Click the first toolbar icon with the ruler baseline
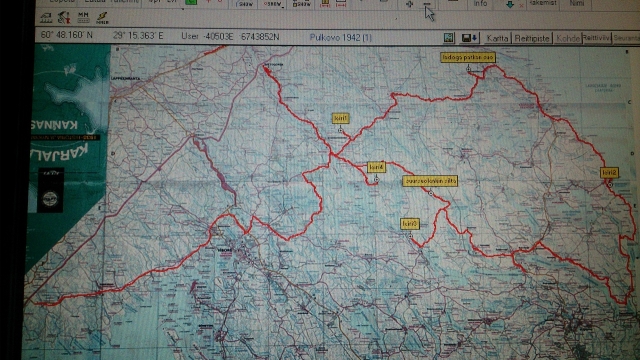The height and width of the screenshot is (360, 640). coord(46,18)
